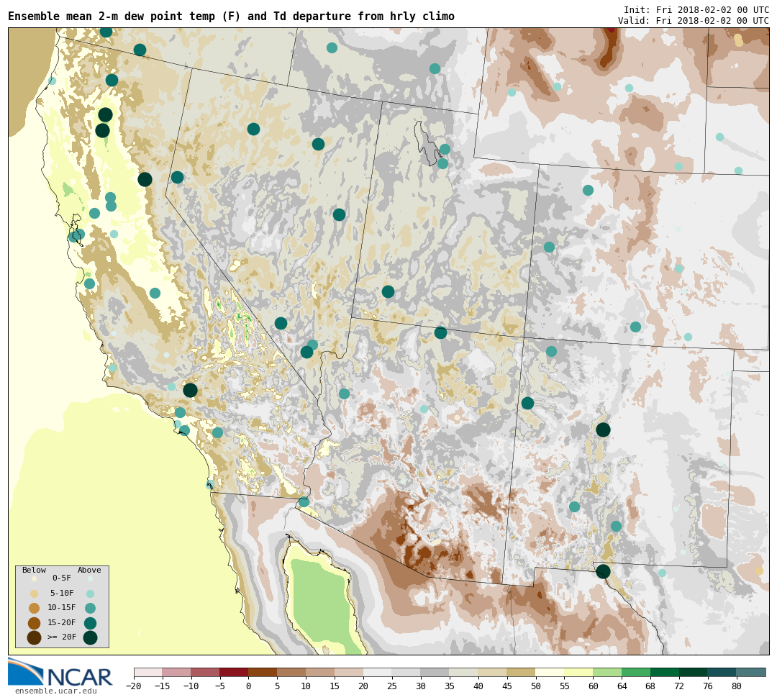Pick the -10 to -5 color bar segment
Viewport: 777px width, 700px height.
(205, 672)
